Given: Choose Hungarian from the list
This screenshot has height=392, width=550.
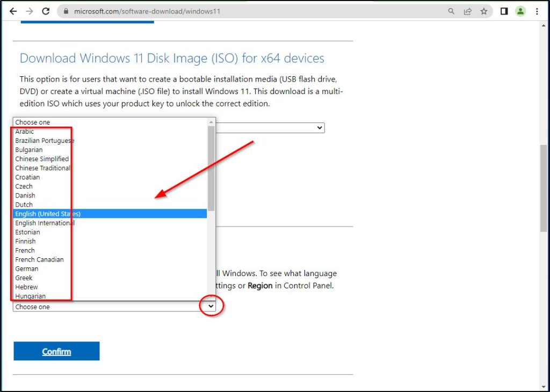Looking at the screenshot, I should [x=110, y=296].
